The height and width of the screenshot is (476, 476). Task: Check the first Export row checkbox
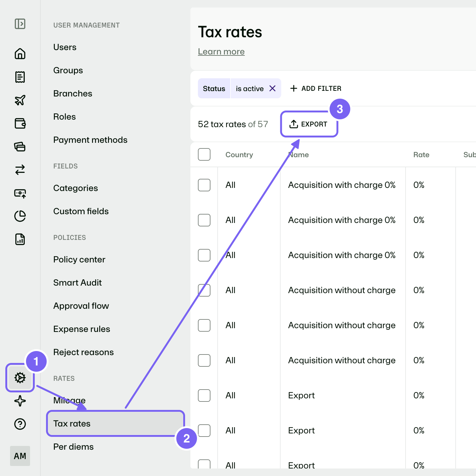[x=204, y=396]
